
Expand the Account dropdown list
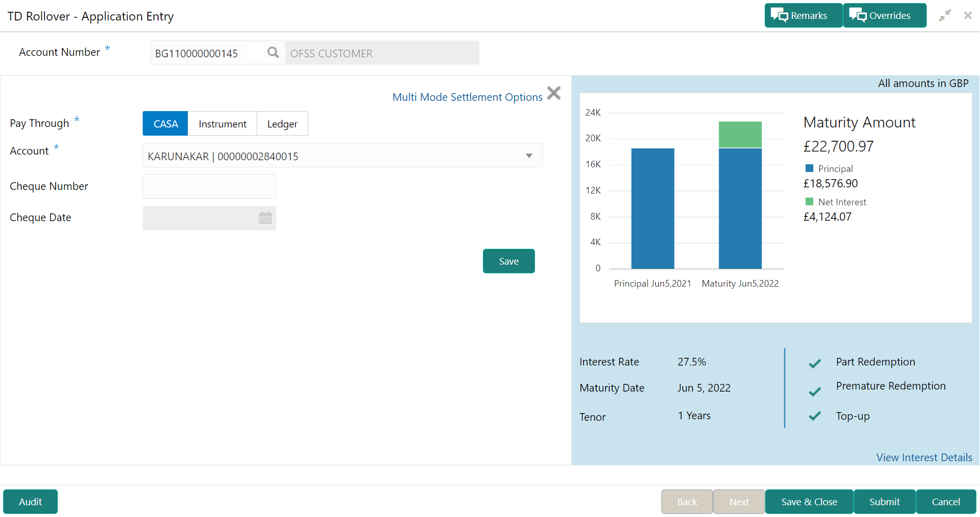point(529,156)
